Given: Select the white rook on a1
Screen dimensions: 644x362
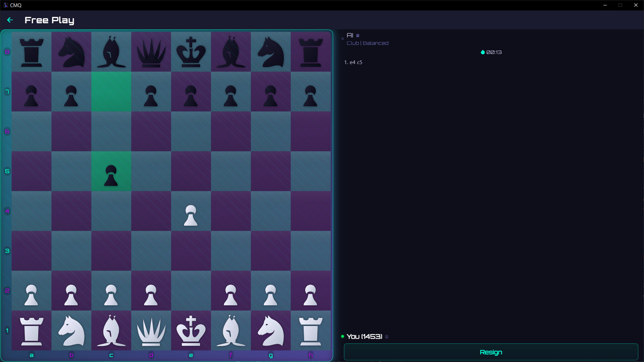Looking at the screenshot, I should (32, 330).
